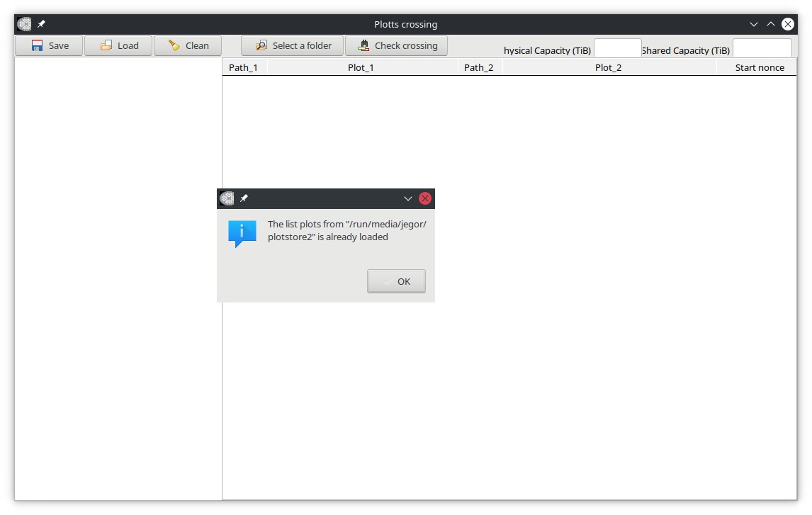Click the blue information icon in the dialog
812x515 pixels.
(x=242, y=234)
